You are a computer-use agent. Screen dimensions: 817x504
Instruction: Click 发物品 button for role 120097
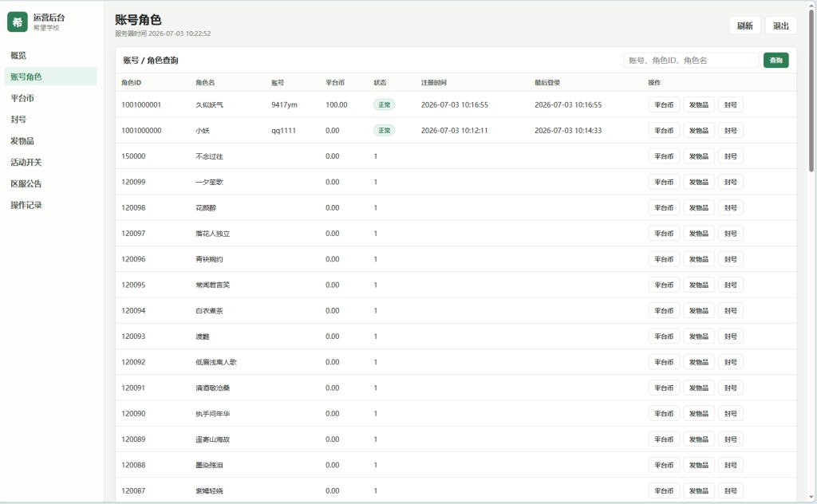tap(699, 233)
